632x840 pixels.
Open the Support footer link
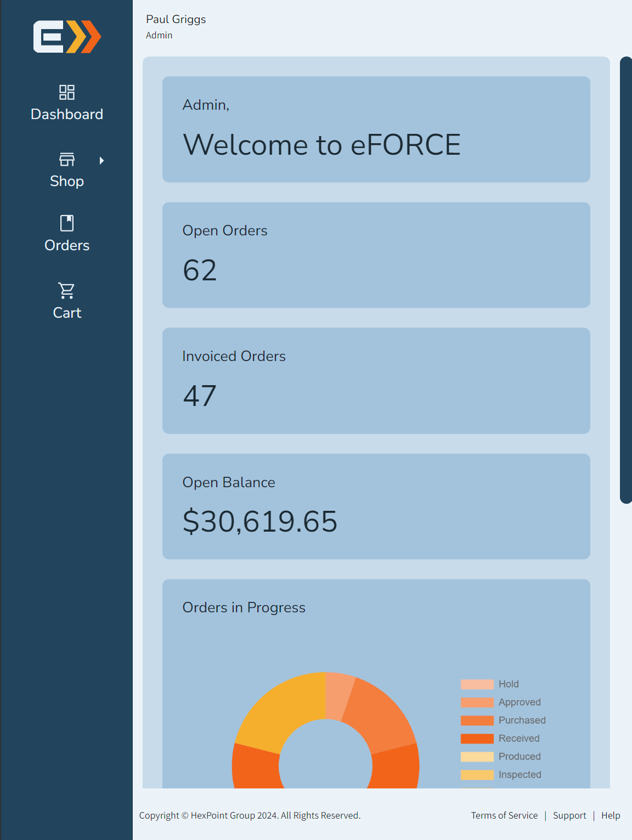[569, 815]
